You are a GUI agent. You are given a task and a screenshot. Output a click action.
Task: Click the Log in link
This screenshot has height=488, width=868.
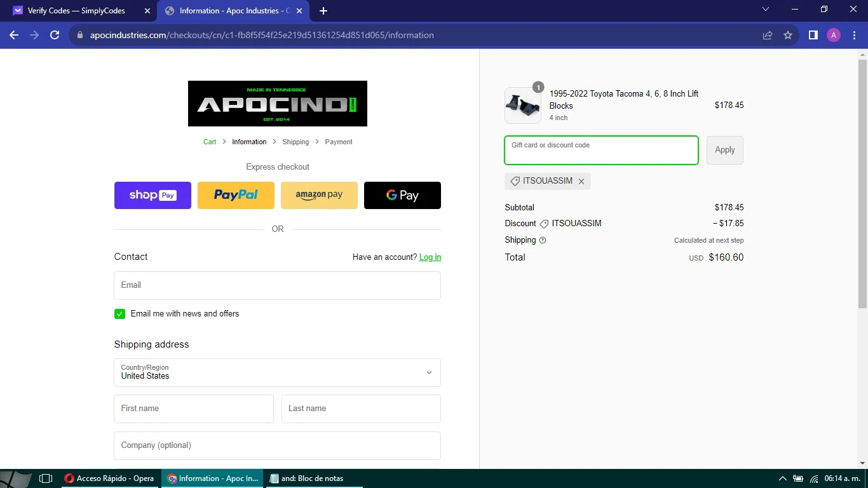(430, 257)
